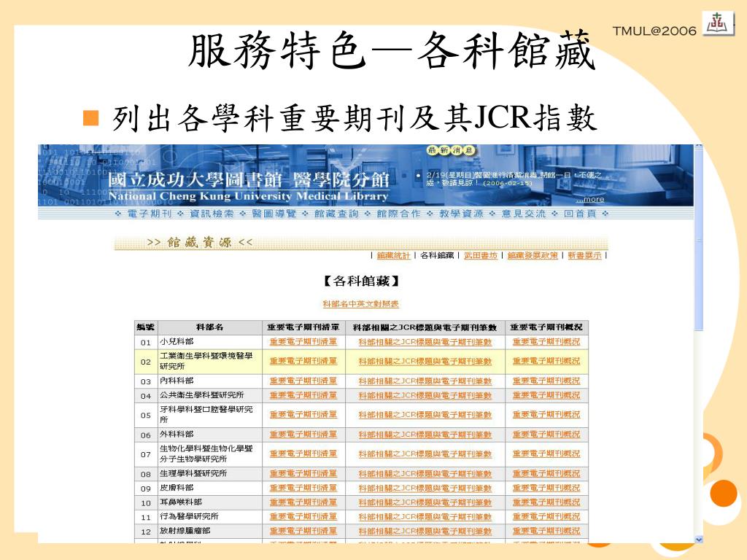Open JCR標題 link for 內科科部

point(425,381)
